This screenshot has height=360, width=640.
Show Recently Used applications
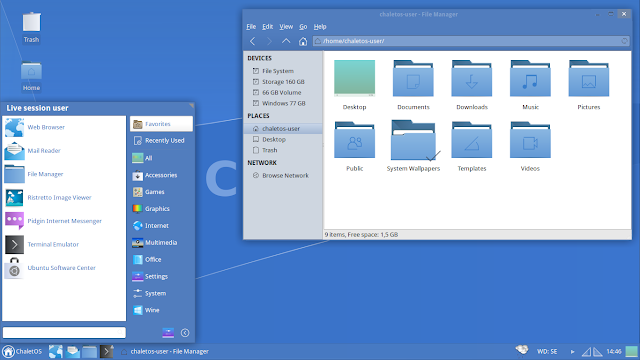click(161, 140)
